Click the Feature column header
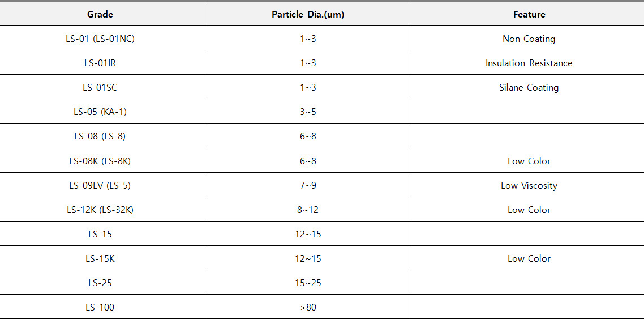644x319 pixels. click(529, 15)
